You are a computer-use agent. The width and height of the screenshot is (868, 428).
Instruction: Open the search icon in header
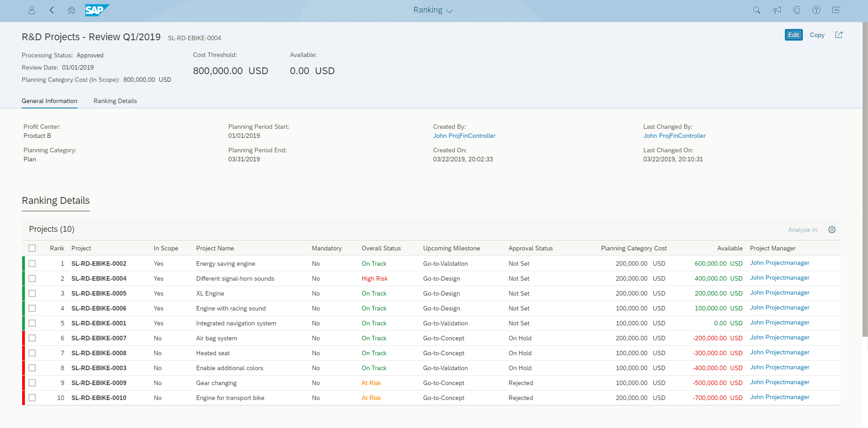click(756, 10)
